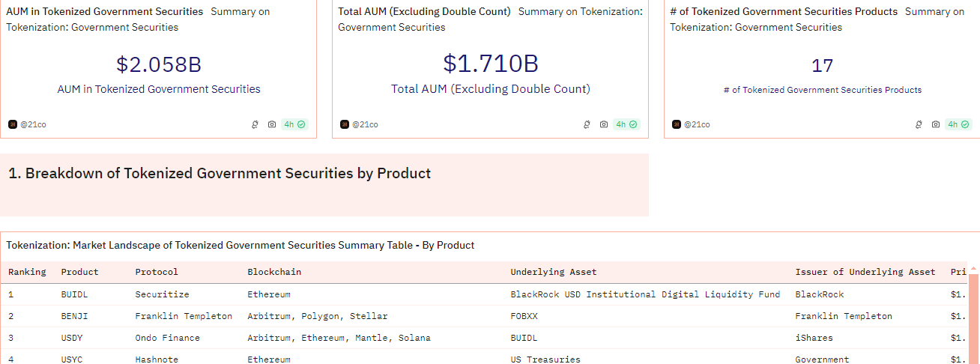Viewport: 980px width, 364px height.
Task: Click camera icon on AUM in Tokenized Securities card
Action: tap(272, 124)
